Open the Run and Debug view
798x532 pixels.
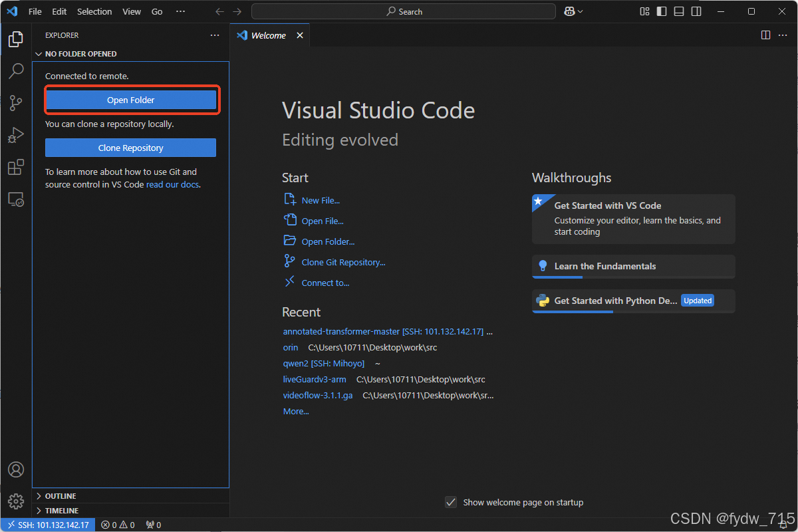tap(16, 134)
